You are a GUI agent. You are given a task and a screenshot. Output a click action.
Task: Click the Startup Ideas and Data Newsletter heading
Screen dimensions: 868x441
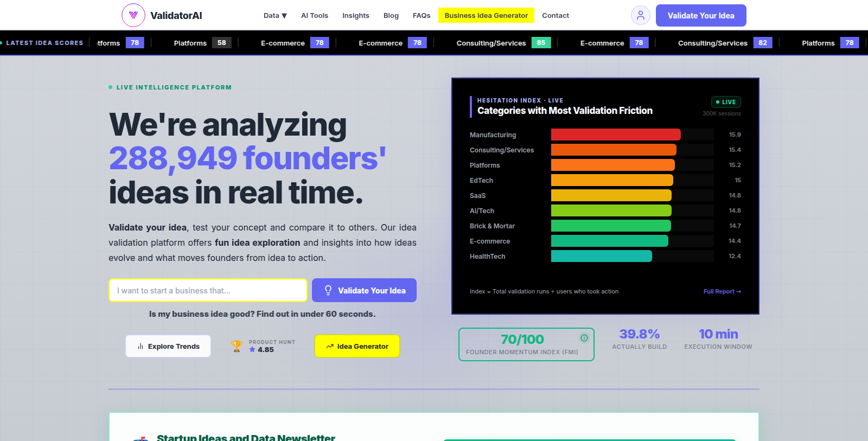(246, 437)
